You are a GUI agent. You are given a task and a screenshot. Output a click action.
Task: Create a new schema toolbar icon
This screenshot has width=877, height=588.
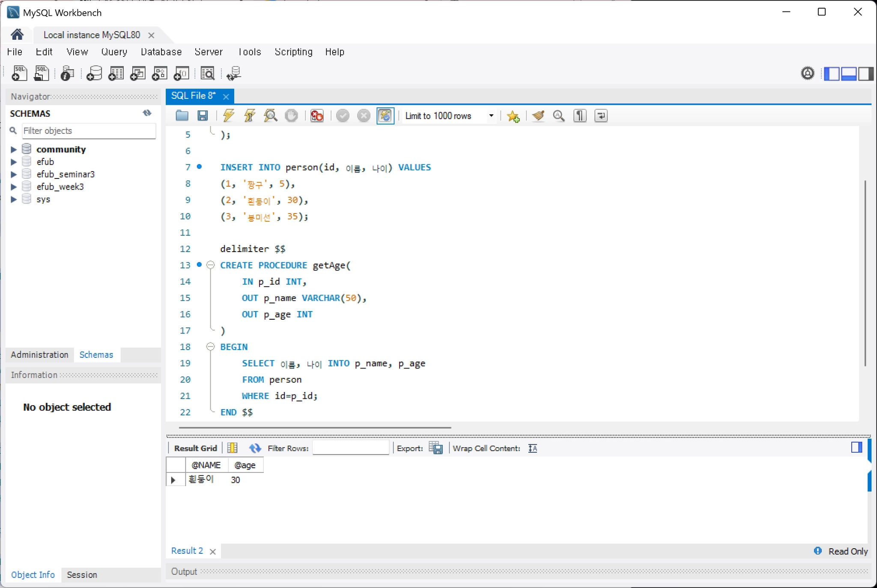(x=94, y=74)
